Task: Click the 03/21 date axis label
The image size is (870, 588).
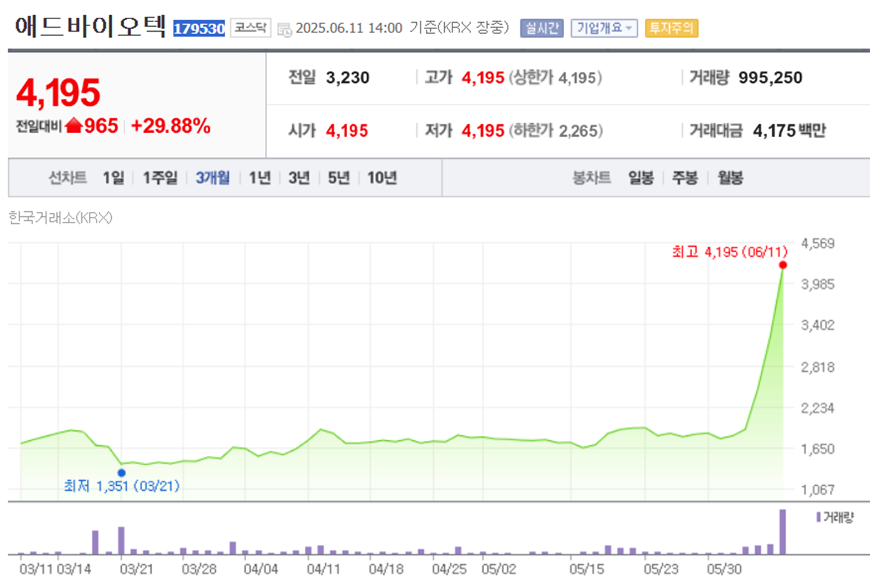Action: 136,569
